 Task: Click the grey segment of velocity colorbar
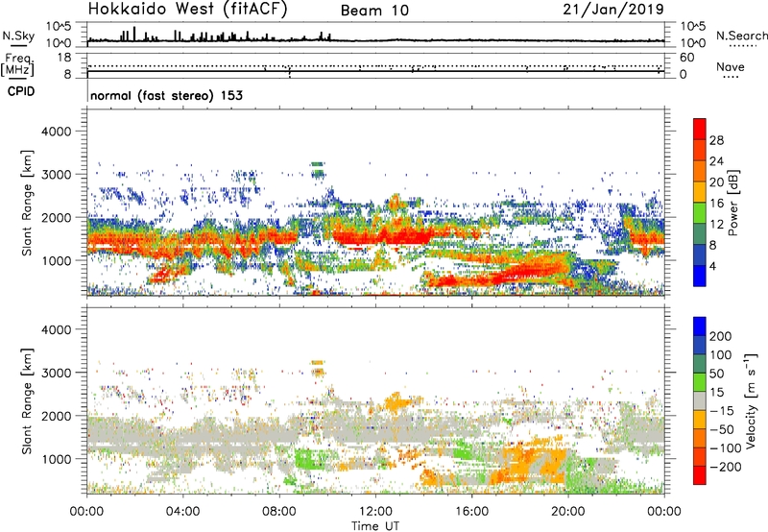pos(700,401)
